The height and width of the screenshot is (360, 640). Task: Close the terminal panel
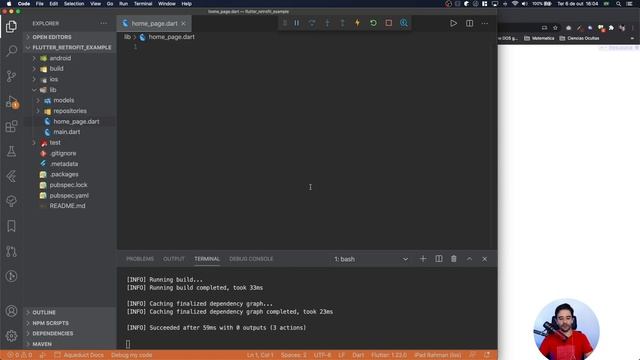[x=484, y=259]
